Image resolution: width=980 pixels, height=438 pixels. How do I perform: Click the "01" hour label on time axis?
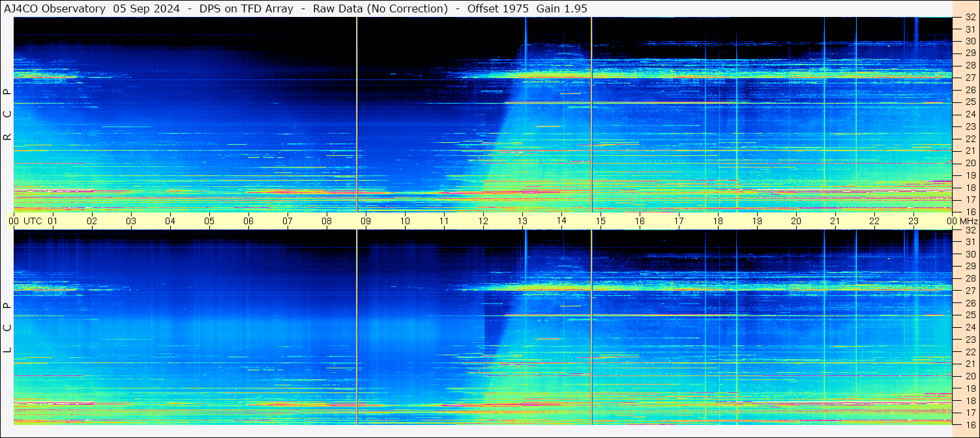coord(53,221)
